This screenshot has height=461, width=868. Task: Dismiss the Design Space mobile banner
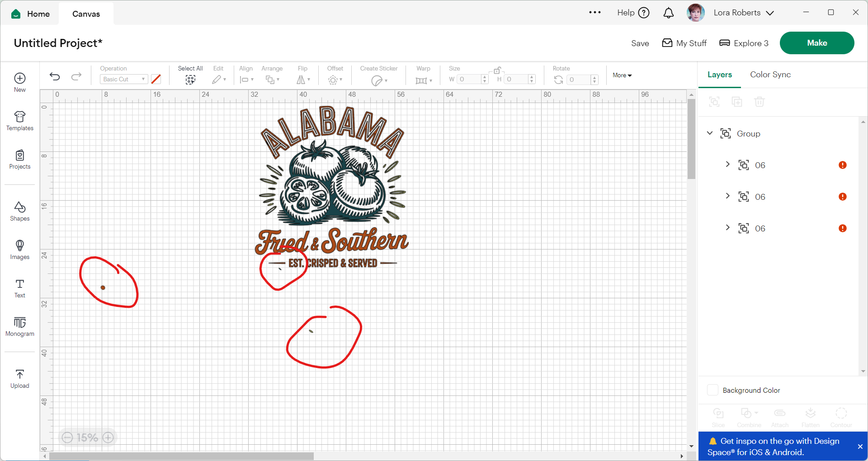pos(860,447)
